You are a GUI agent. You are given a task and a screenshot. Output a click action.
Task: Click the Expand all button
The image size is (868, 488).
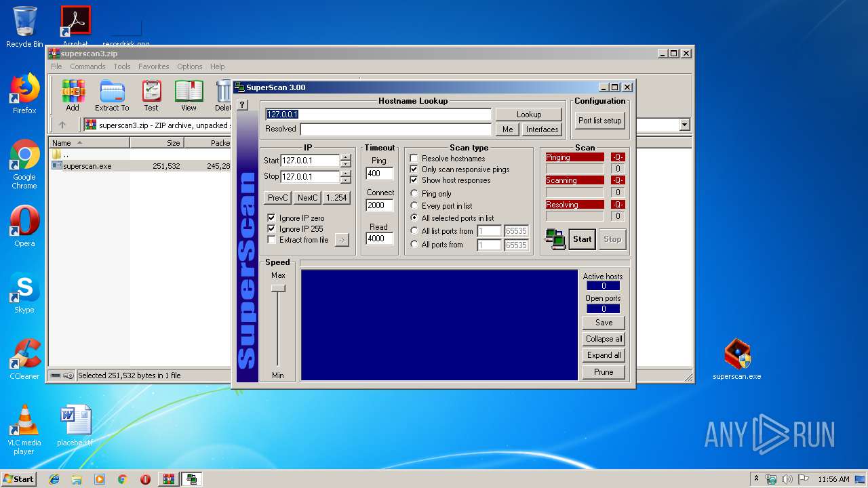click(604, 355)
